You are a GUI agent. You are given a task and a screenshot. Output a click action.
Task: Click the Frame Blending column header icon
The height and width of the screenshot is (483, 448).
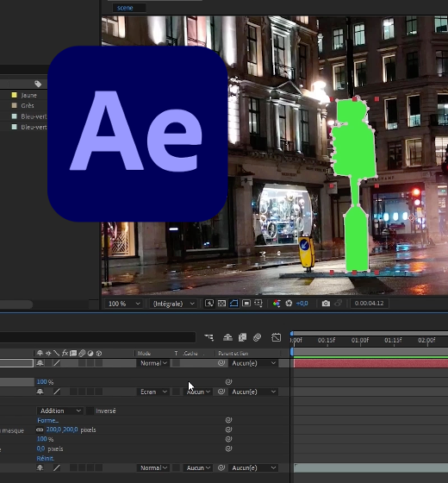pyautogui.click(x=73, y=354)
